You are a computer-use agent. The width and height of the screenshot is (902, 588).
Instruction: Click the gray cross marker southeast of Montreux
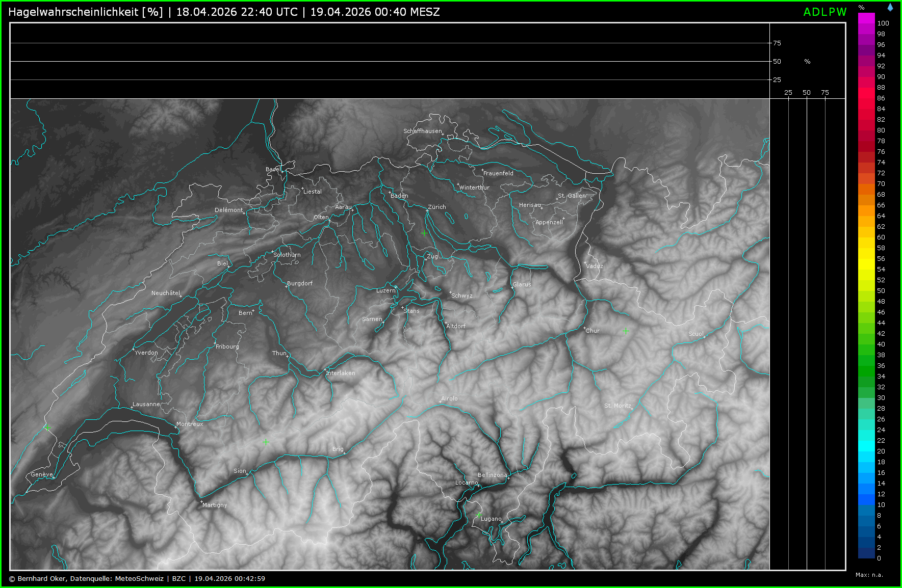point(266,442)
